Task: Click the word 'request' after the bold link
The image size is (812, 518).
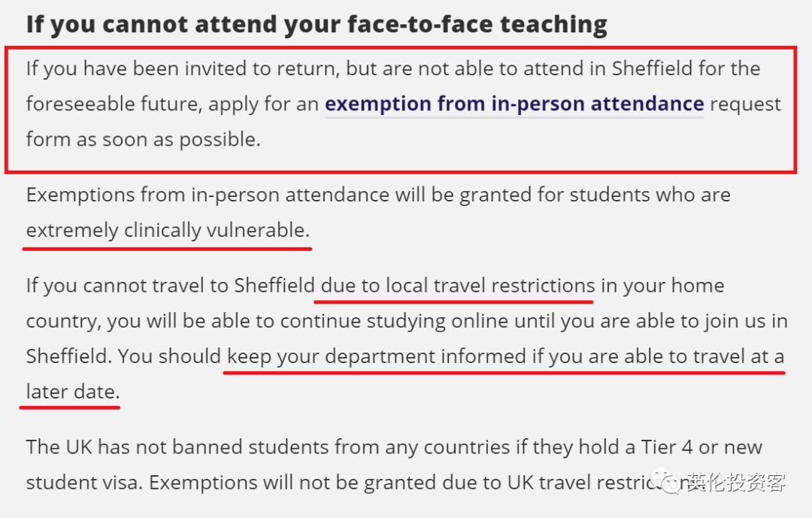Action: 745,105
